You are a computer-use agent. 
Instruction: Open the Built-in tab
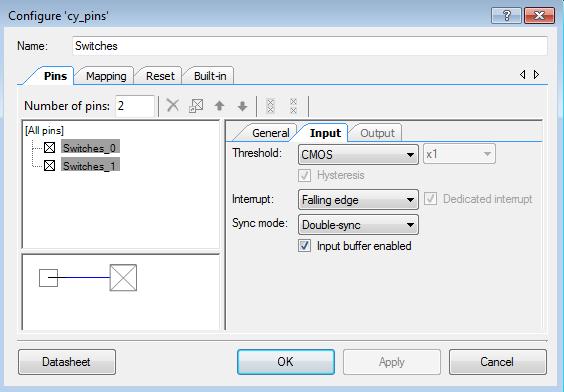pyautogui.click(x=210, y=76)
